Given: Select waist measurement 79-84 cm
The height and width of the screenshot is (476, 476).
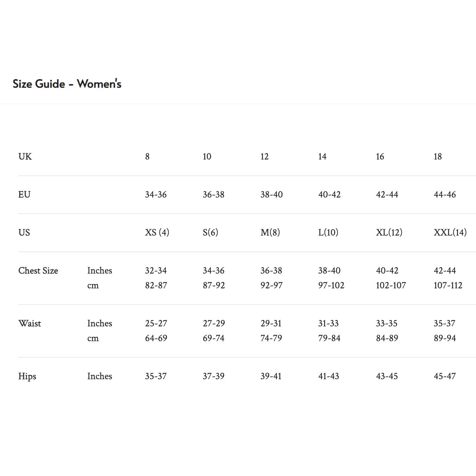Looking at the screenshot, I should coord(329,338).
